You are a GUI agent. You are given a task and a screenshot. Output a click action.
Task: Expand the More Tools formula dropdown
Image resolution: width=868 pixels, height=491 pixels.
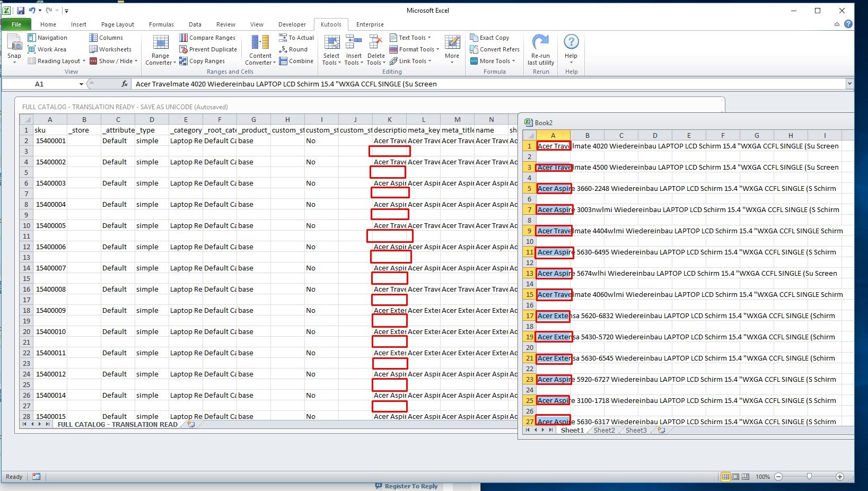click(x=513, y=61)
